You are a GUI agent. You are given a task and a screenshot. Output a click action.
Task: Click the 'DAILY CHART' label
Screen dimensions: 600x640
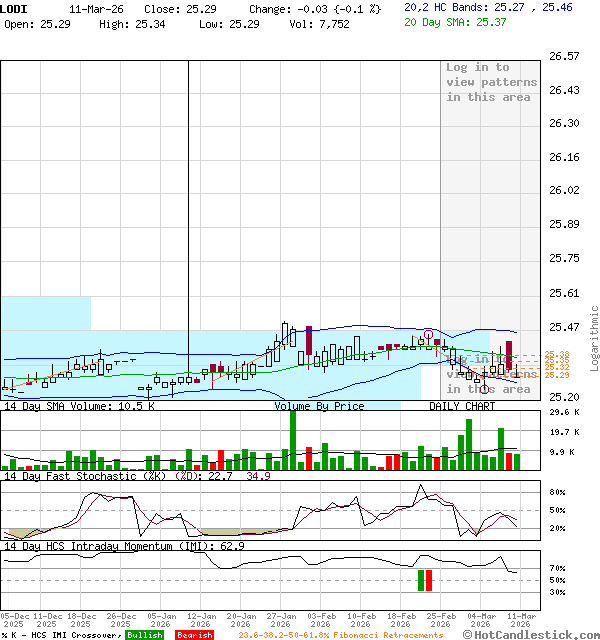(462, 406)
